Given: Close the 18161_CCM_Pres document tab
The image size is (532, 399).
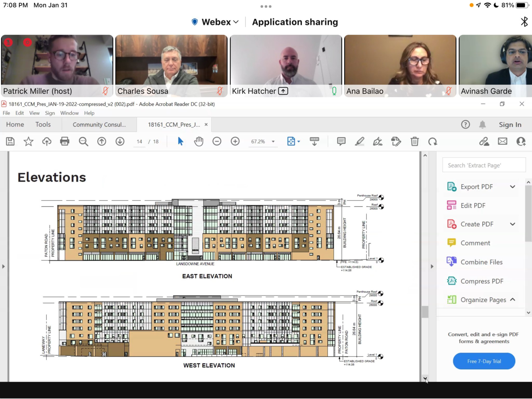Looking at the screenshot, I should [206, 124].
